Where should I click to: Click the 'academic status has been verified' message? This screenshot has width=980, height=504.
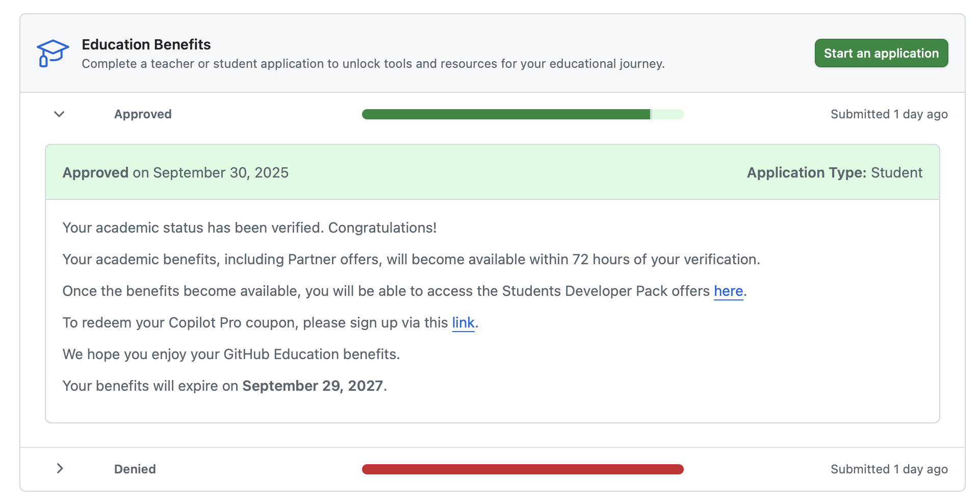[x=249, y=228]
